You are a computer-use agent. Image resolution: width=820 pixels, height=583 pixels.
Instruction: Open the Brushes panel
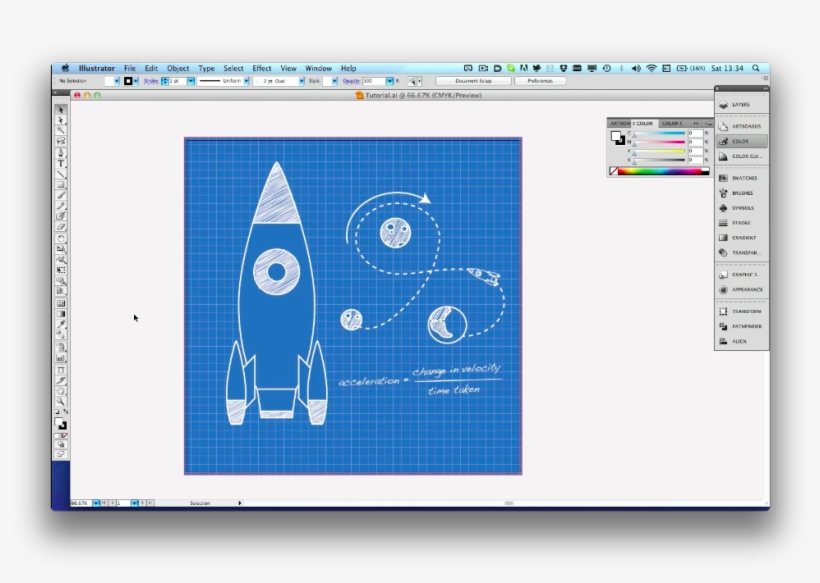[x=741, y=193]
